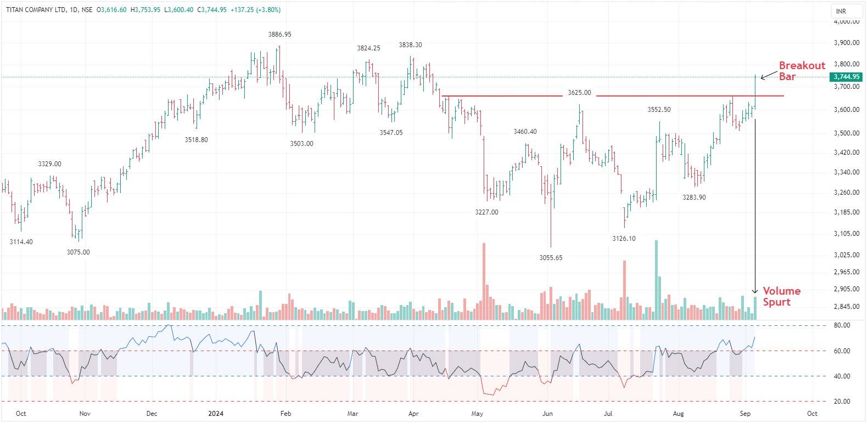868x423 pixels.
Task: Click the 60.00 level on the RSI scale
Action: (x=842, y=351)
